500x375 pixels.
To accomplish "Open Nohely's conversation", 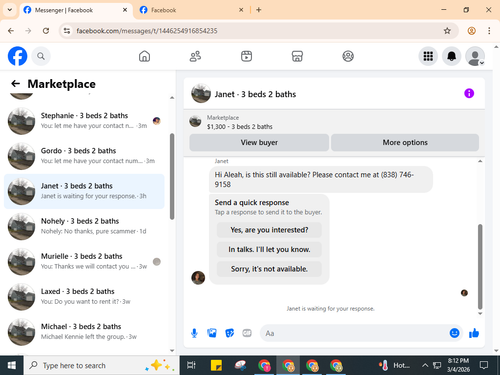I will [x=84, y=226].
